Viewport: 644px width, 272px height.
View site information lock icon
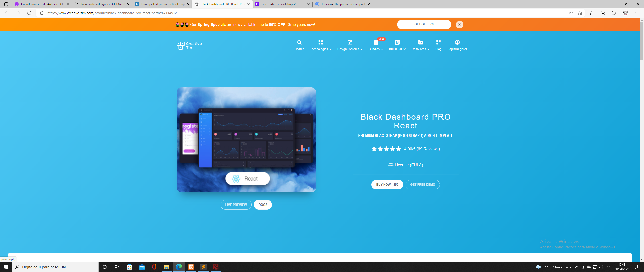42,13
